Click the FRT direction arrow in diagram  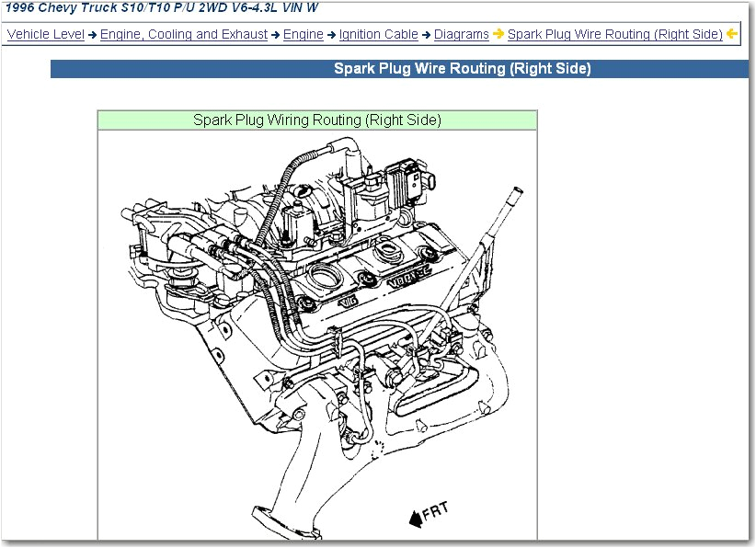(x=416, y=519)
